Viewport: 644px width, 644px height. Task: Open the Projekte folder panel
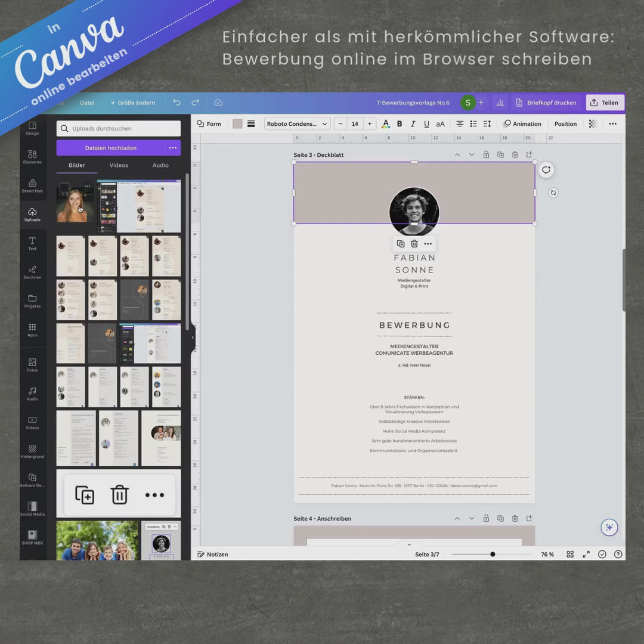pos(32,301)
